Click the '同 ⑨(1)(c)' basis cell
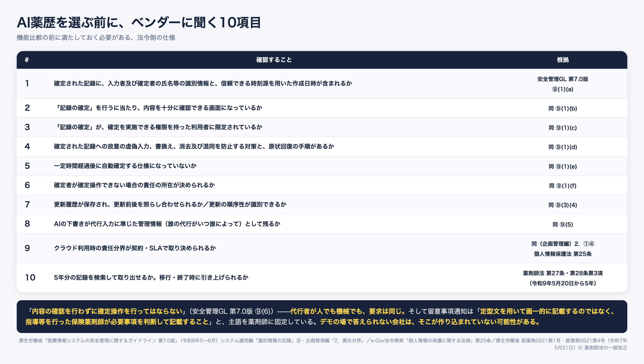Image resolution: width=644 pixels, height=364 pixels. click(x=563, y=128)
